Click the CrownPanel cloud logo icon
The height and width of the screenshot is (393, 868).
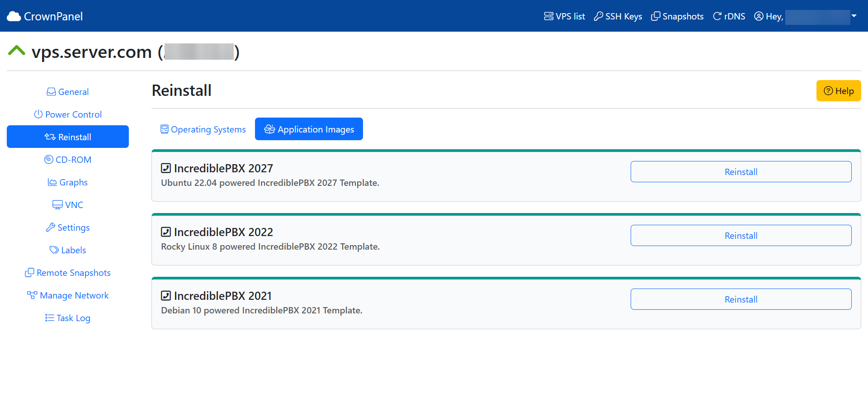coord(14,16)
